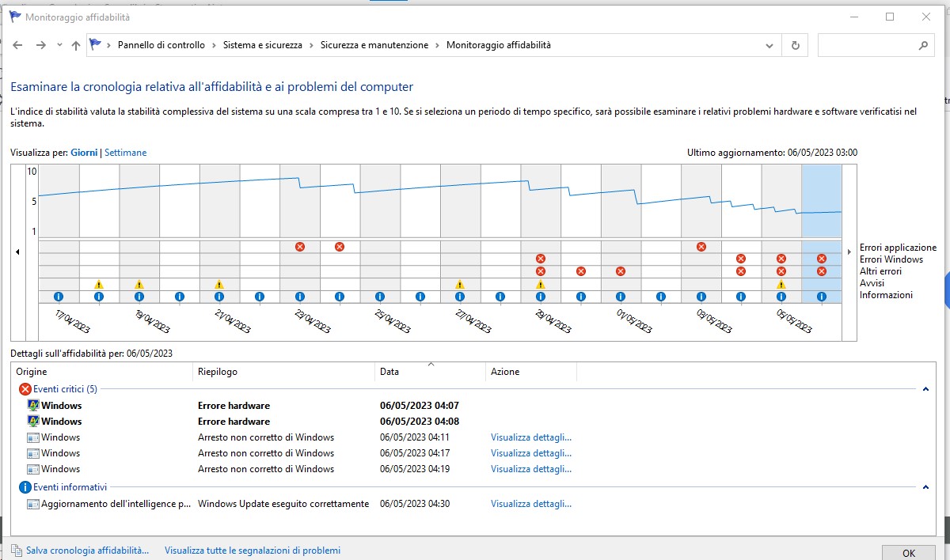The height and width of the screenshot is (560, 950).
Task: Expand chevron after 'Sicurezza e manutenzione'
Action: 438,45
